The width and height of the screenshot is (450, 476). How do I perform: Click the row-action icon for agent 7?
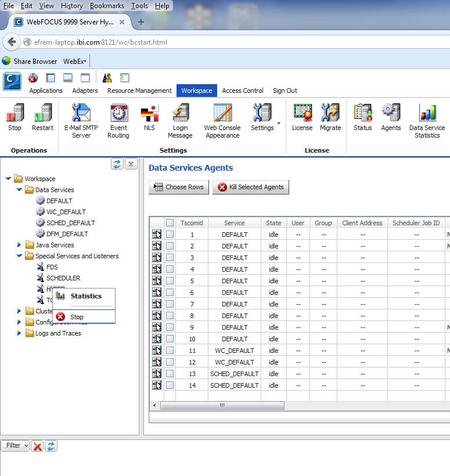pos(157,304)
